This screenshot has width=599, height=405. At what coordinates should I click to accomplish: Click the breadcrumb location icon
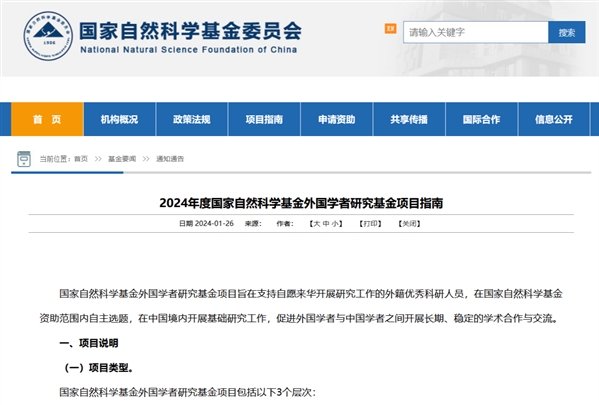tap(24, 159)
